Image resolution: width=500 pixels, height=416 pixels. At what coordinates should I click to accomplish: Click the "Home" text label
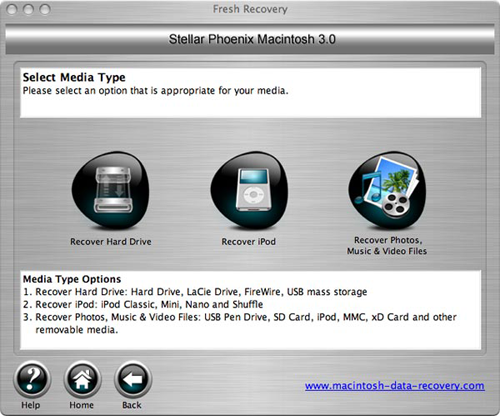click(81, 405)
